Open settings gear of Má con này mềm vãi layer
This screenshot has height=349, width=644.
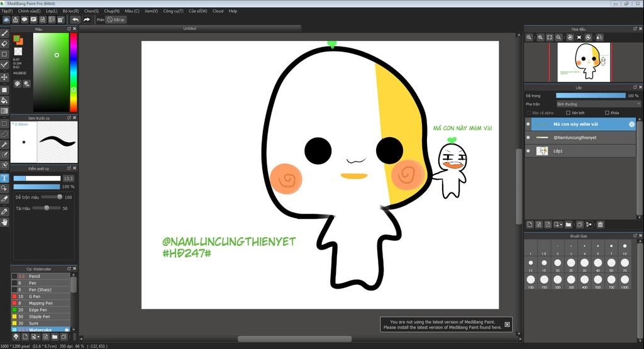coord(631,124)
